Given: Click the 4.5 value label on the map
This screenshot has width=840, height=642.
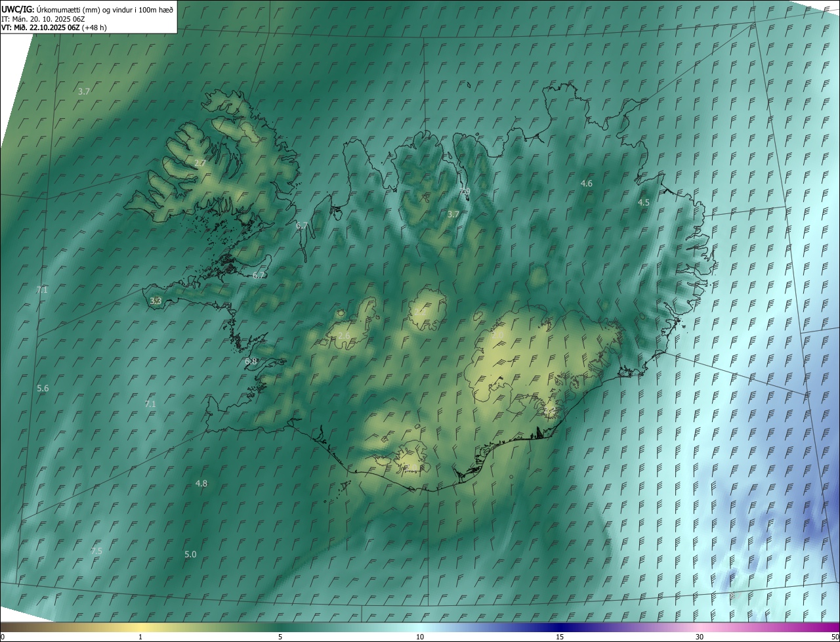Looking at the screenshot, I should tap(644, 203).
